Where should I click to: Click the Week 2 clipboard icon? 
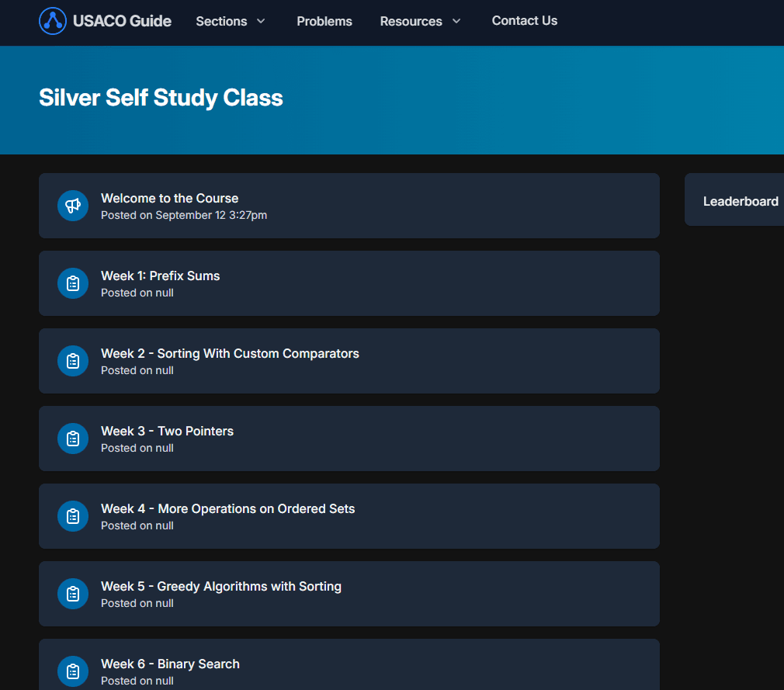(73, 361)
